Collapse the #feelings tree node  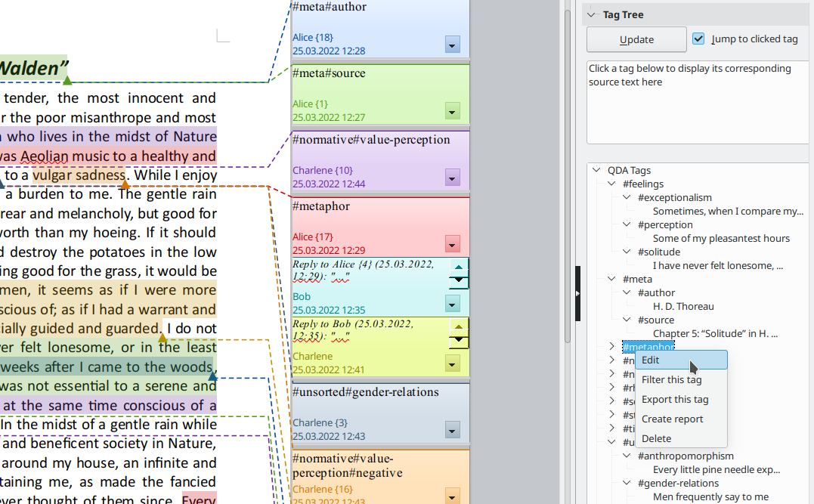pyautogui.click(x=611, y=183)
